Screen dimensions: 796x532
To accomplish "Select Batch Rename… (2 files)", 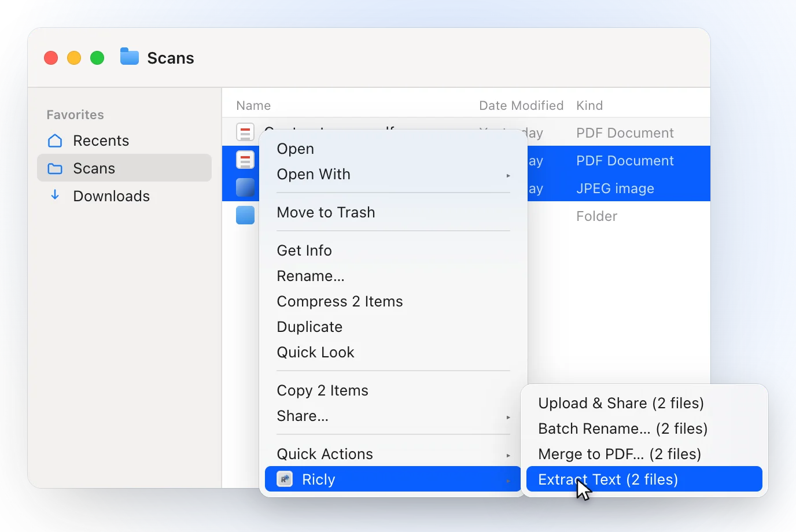I will tap(644, 428).
